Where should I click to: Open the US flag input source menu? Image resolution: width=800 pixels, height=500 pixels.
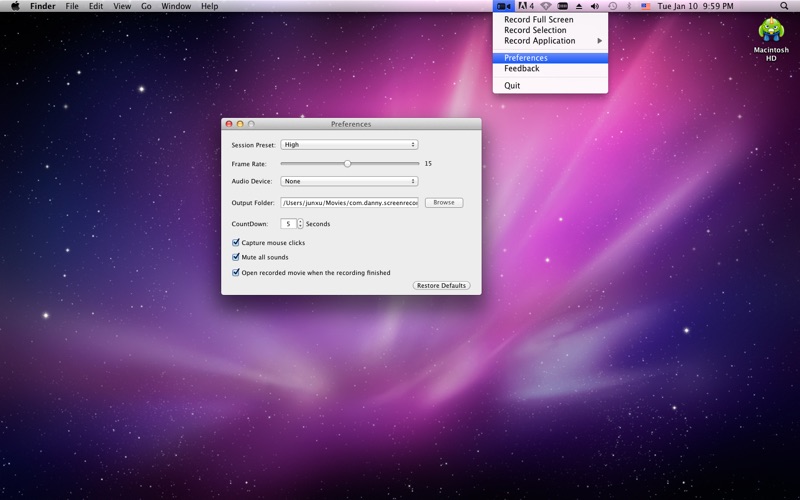pos(646,6)
